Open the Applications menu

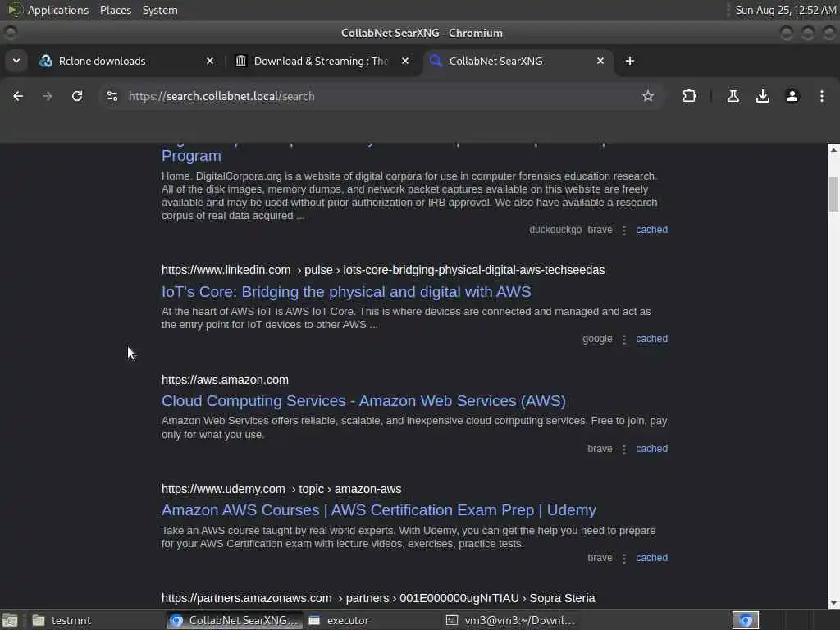click(58, 10)
